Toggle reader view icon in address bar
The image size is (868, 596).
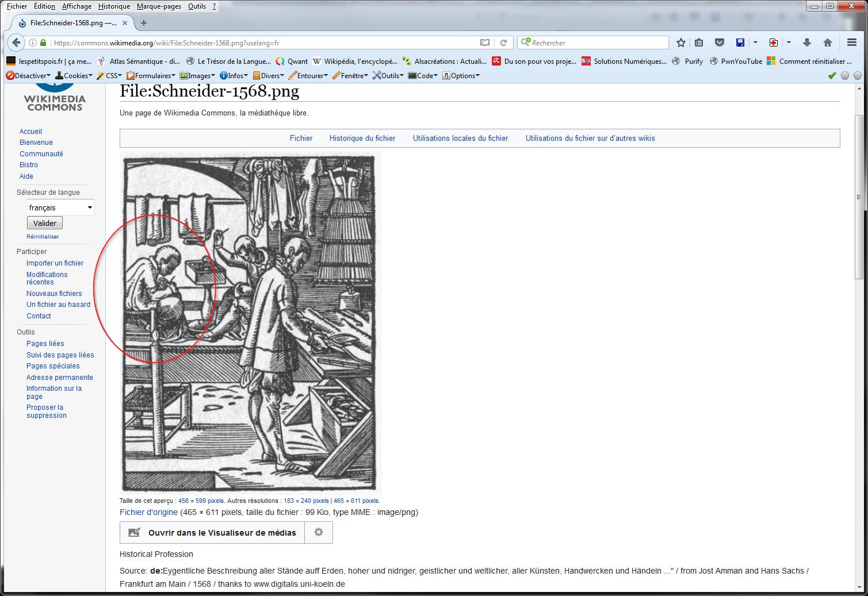pos(485,43)
